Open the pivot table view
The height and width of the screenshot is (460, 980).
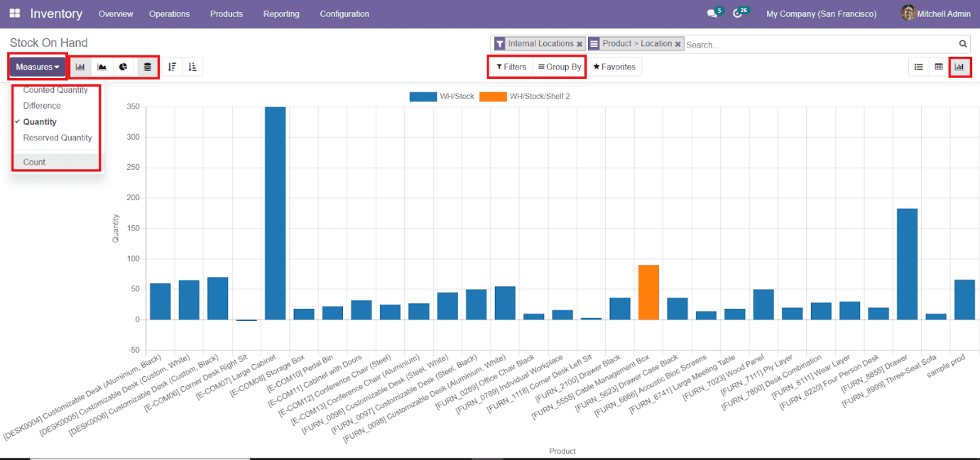coord(939,66)
